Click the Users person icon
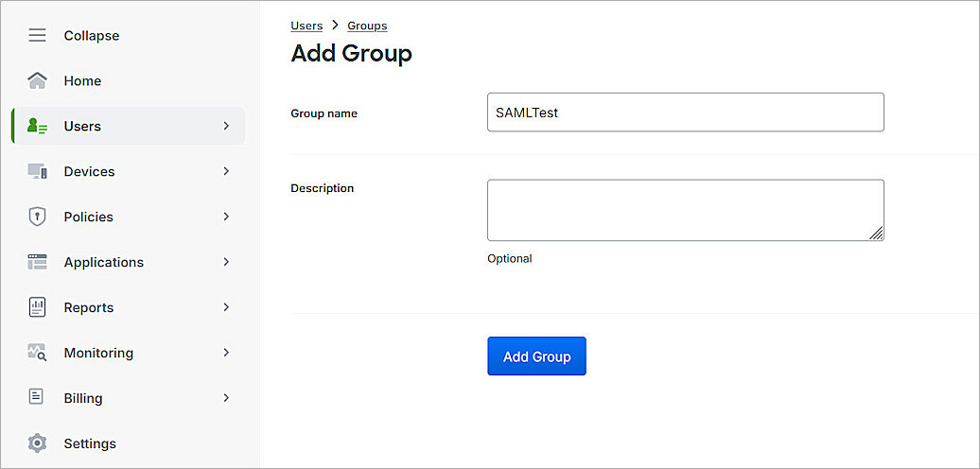 coord(37,126)
